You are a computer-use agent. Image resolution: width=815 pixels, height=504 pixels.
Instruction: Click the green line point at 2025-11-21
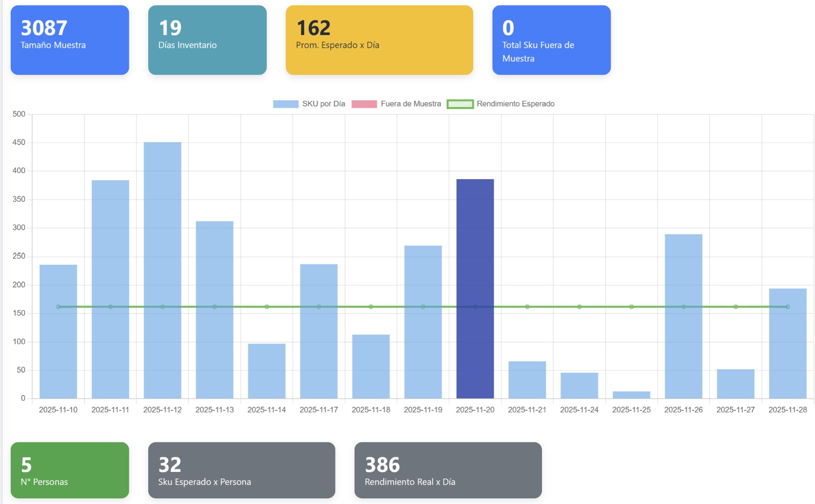(527, 307)
